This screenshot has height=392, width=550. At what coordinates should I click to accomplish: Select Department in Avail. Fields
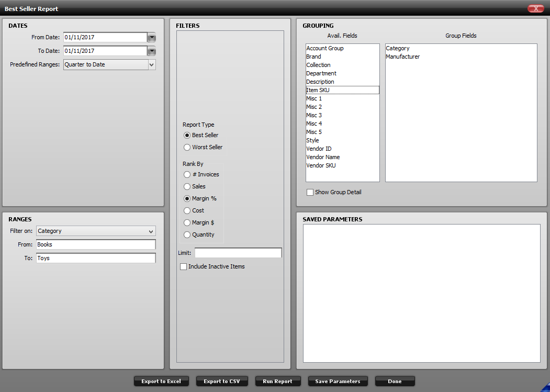tap(342, 74)
